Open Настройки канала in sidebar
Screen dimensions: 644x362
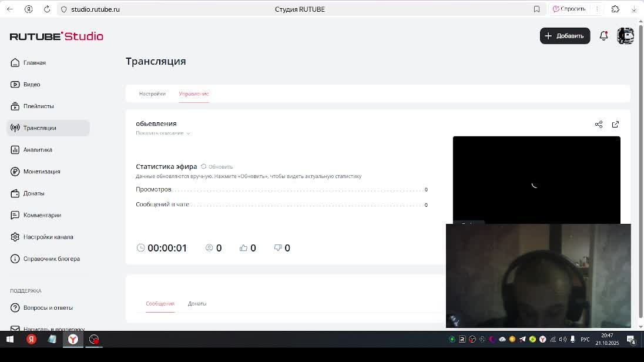[48, 237]
